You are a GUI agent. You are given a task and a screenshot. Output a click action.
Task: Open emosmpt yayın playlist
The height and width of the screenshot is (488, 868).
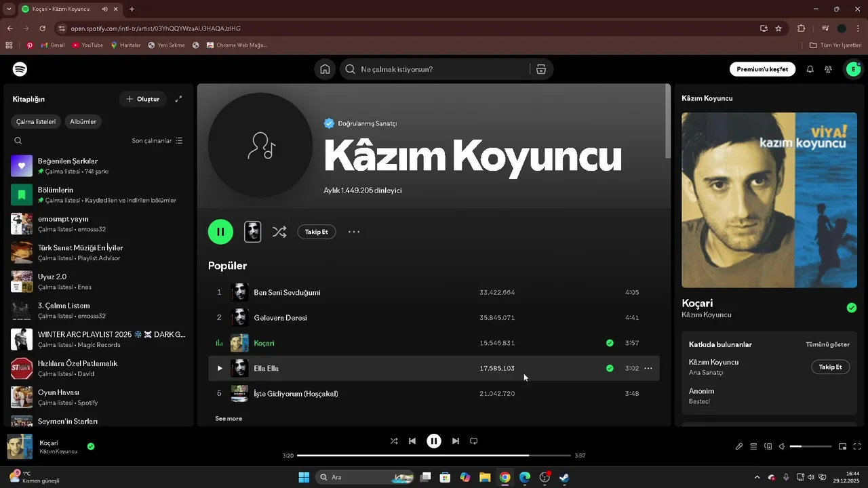[x=98, y=224]
